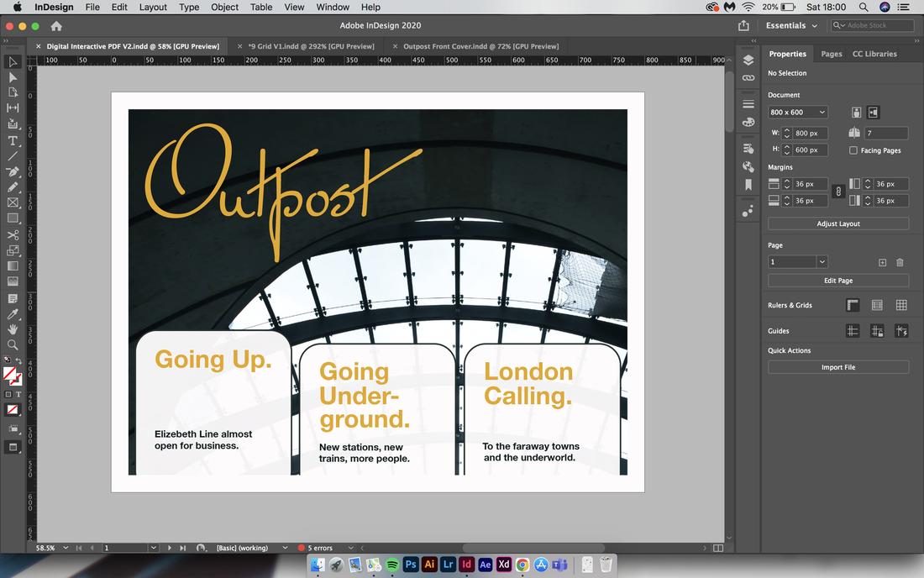Select the Rectangle Frame tool
Image resolution: width=924 pixels, height=578 pixels.
[x=13, y=202]
